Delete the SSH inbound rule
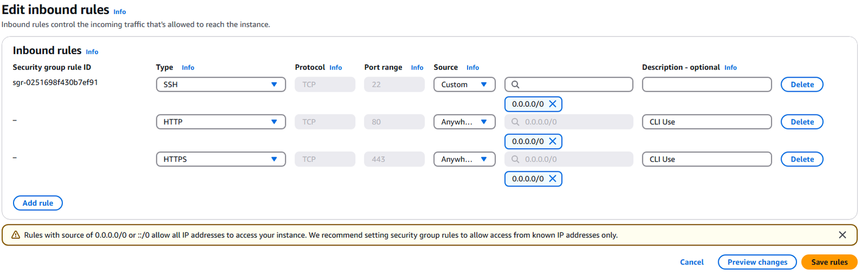This screenshot has height=276, width=868. (x=802, y=85)
